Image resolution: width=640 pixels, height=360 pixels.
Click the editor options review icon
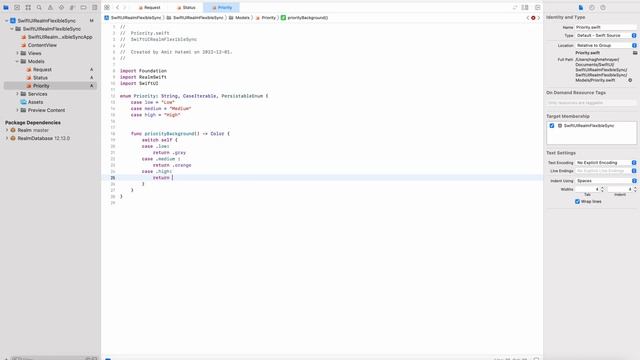click(x=515, y=7)
